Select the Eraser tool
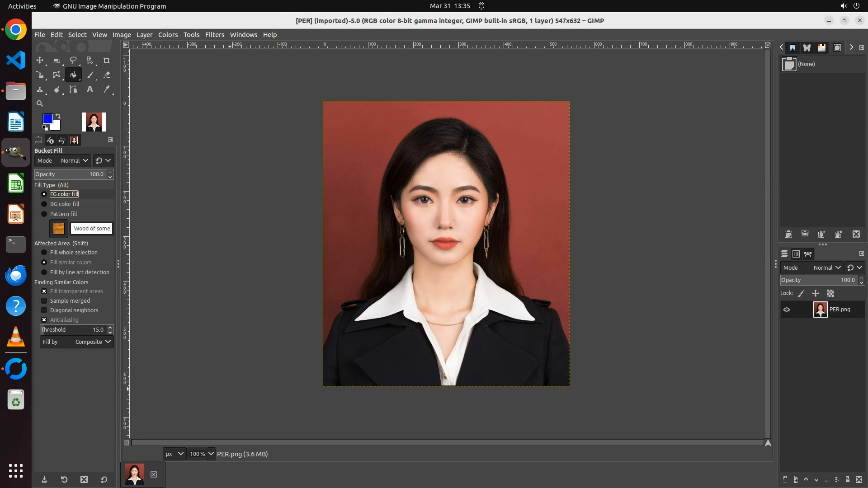 (107, 75)
